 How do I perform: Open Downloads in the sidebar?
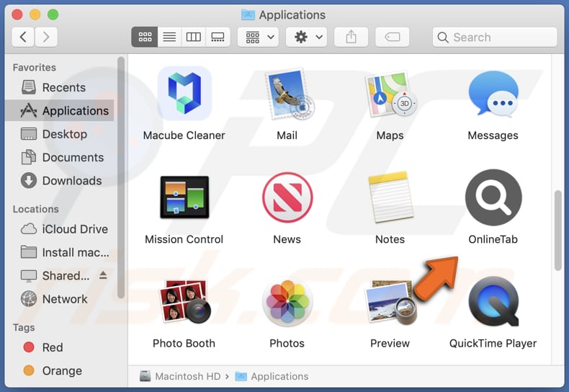tap(60, 180)
